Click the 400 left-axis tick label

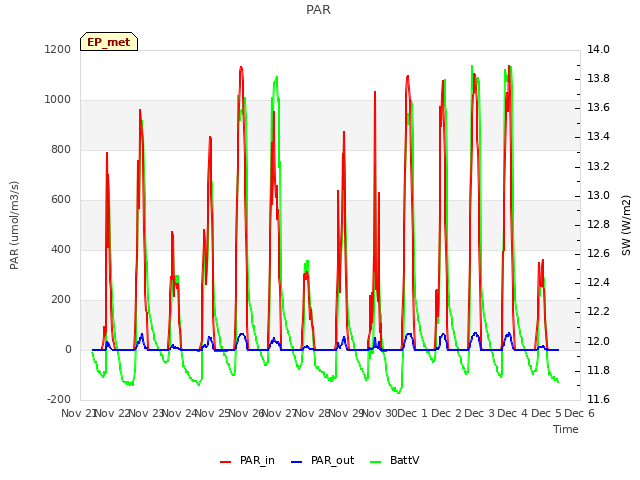point(61,249)
